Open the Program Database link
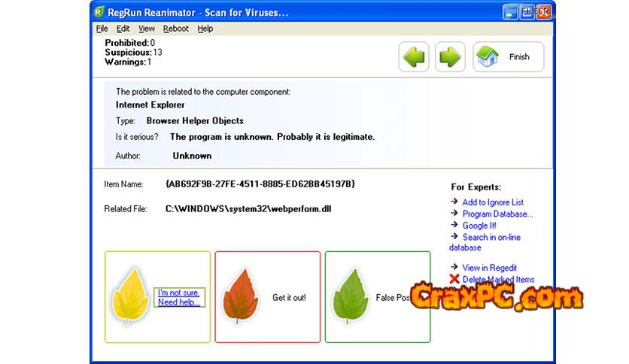 tap(498, 214)
